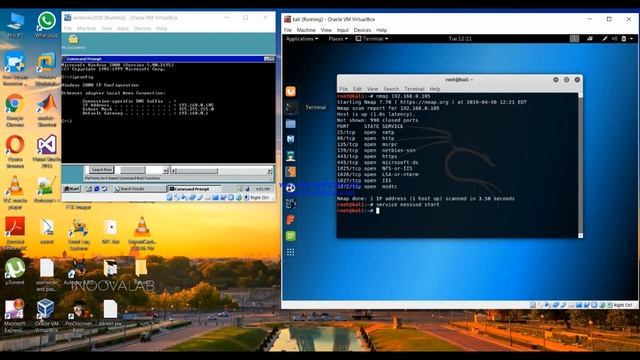Viewport: 640px width, 360px height.
Task: Click the Kali battery indicator
Action: pyautogui.click(x=624, y=39)
